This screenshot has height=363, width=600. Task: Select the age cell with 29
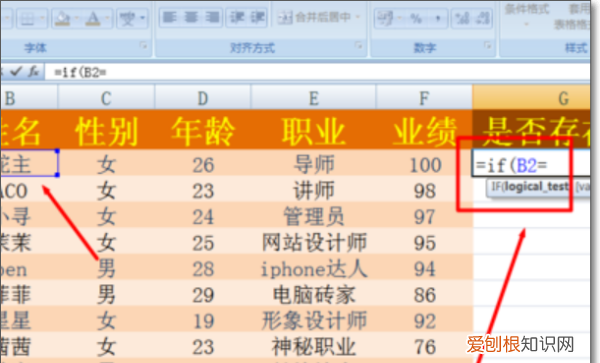[x=203, y=295]
